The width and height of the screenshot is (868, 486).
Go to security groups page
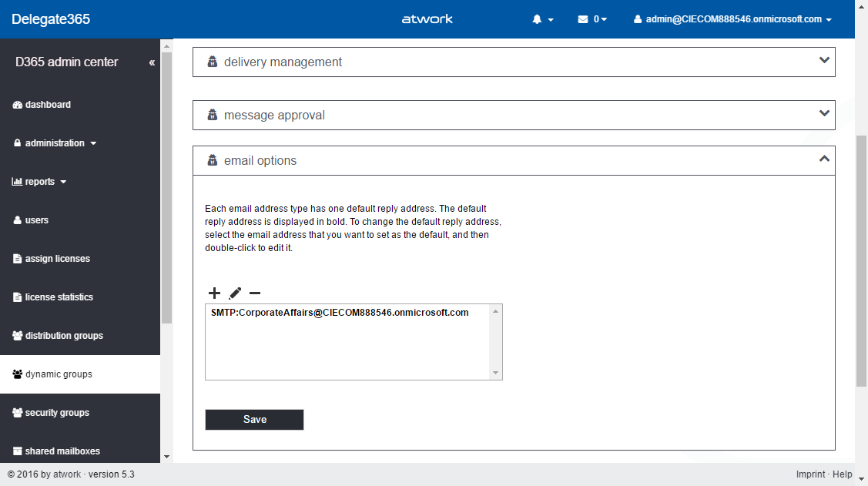pos(56,413)
